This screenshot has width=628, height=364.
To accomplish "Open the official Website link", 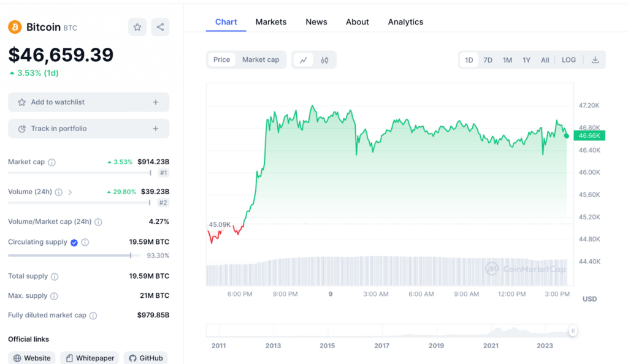I will coord(32,358).
